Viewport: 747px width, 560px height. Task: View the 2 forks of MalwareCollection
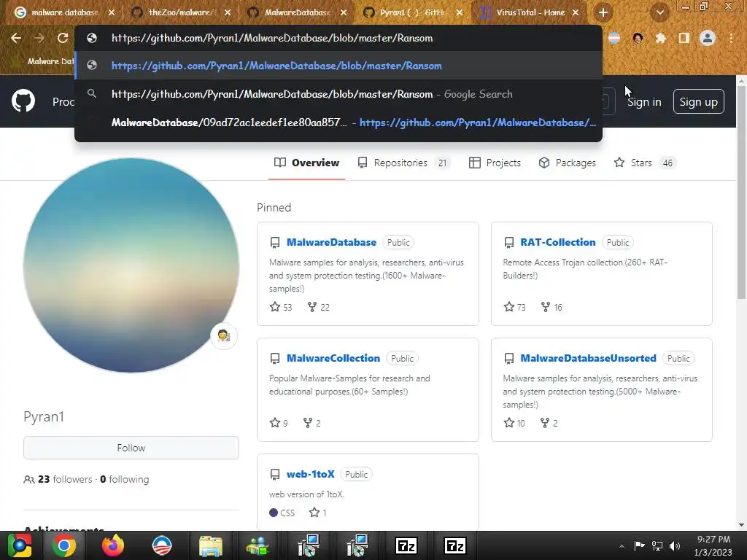coord(312,423)
